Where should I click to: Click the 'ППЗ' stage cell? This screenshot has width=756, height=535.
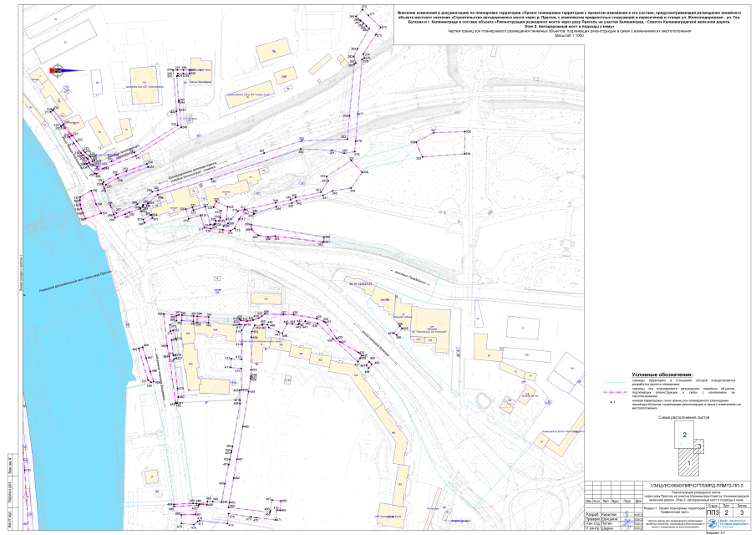(712, 512)
